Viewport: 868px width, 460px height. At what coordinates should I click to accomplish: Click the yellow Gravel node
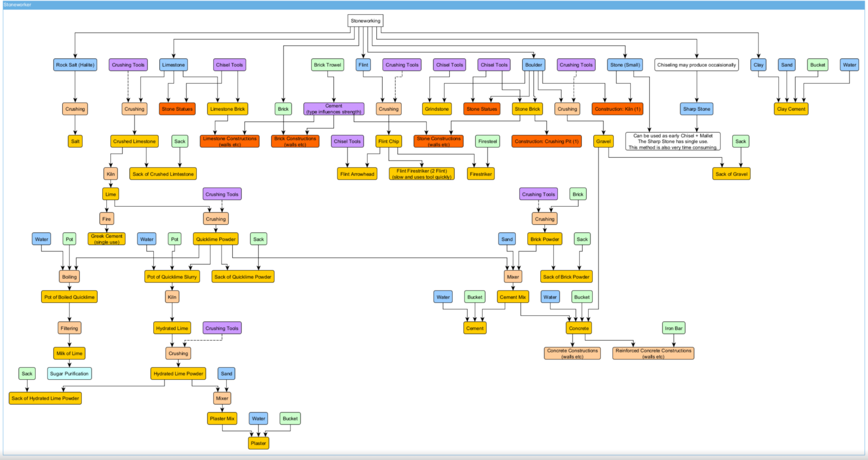pyautogui.click(x=604, y=141)
